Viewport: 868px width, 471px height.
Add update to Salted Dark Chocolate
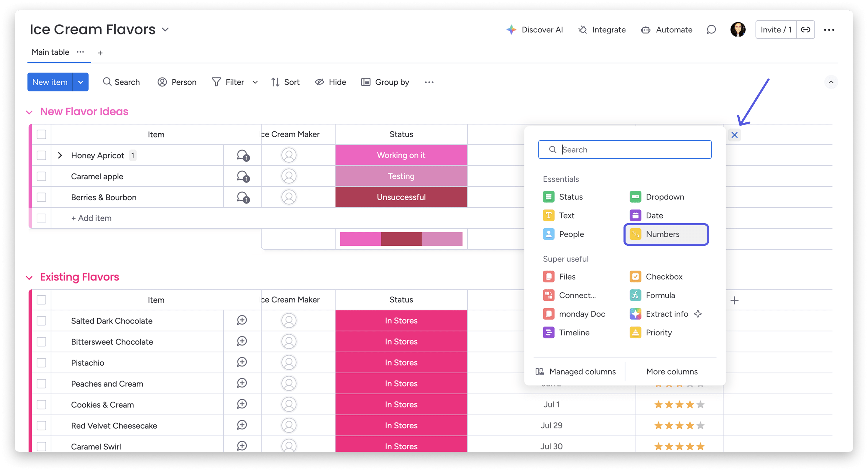point(242,320)
